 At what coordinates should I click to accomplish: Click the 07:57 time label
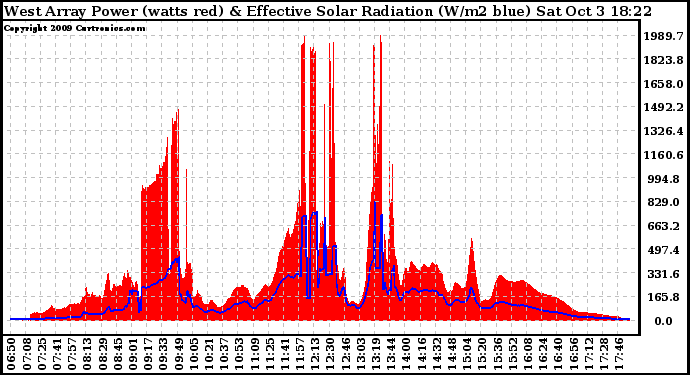click(72, 353)
